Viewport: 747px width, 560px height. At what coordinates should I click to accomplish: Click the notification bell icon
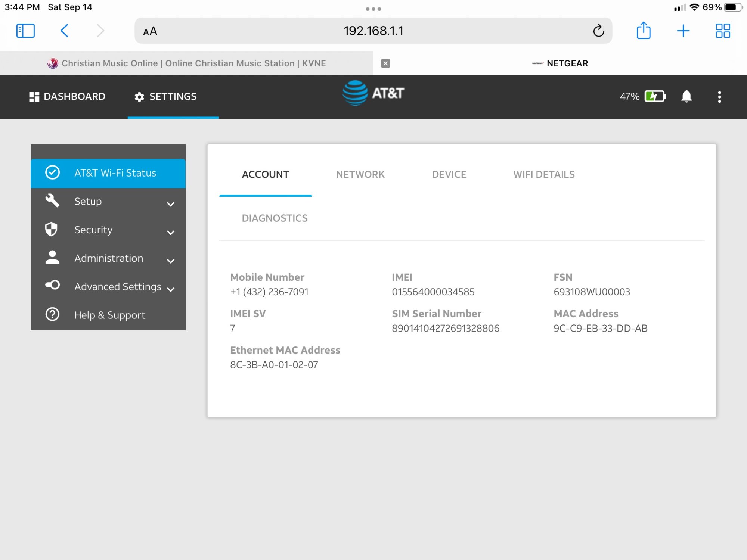686,96
